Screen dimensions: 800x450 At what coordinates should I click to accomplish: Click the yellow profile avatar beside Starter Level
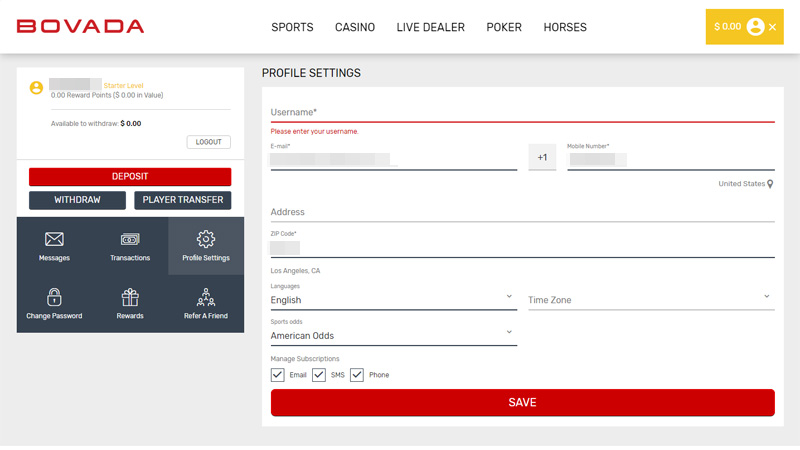[x=36, y=88]
